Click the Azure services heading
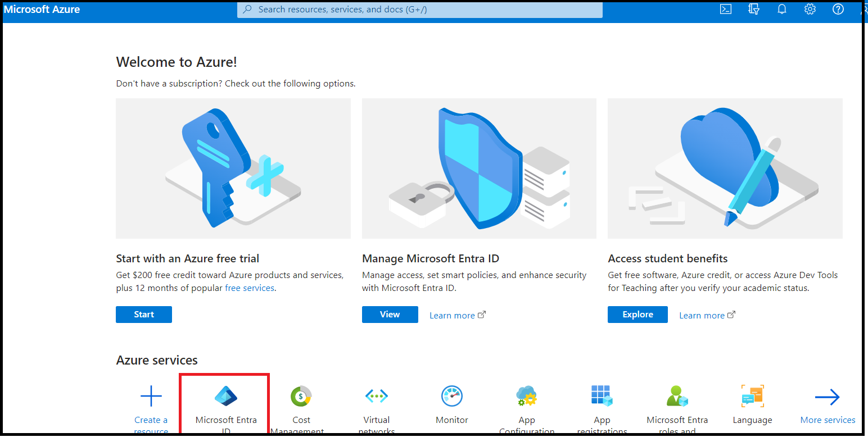 tap(157, 360)
